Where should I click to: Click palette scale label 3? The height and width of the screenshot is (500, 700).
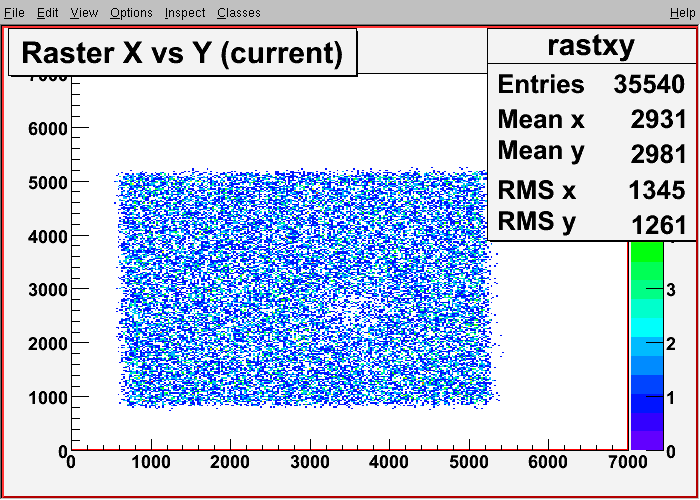[x=671, y=290]
